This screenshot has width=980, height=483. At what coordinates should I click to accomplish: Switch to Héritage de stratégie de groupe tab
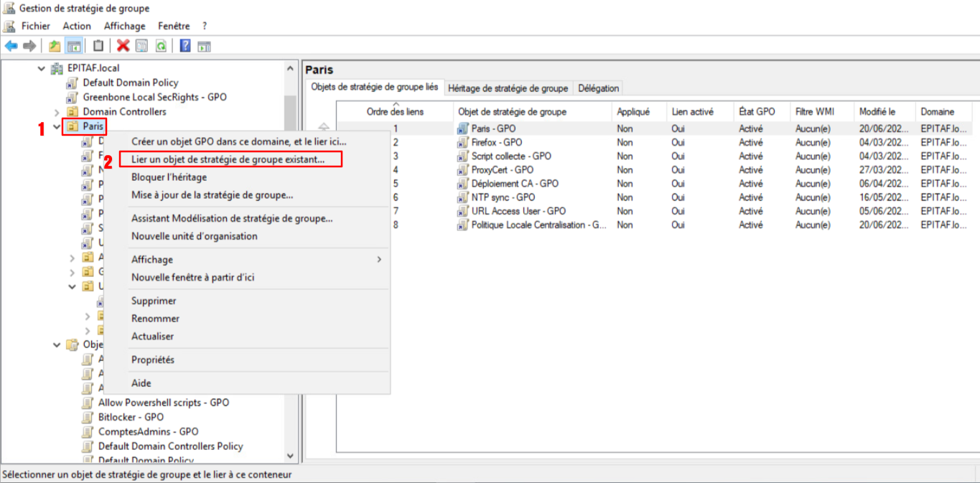508,88
